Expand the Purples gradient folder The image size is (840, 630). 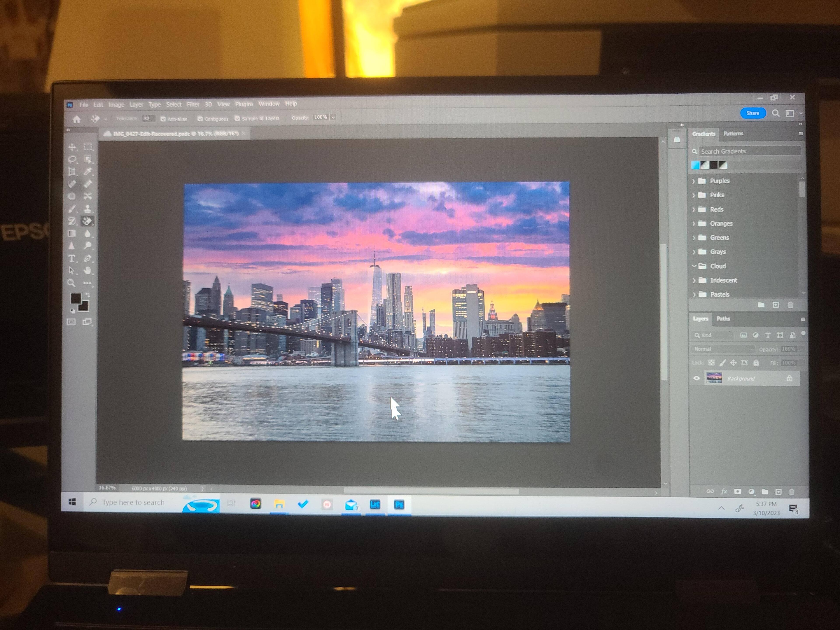(x=693, y=181)
